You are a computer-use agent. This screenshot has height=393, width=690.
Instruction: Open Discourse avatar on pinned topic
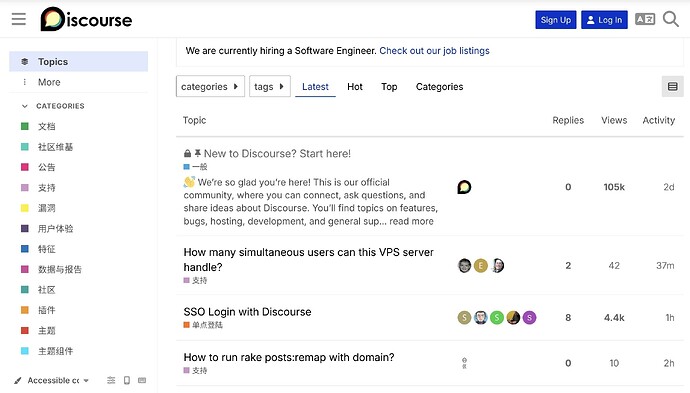click(464, 187)
